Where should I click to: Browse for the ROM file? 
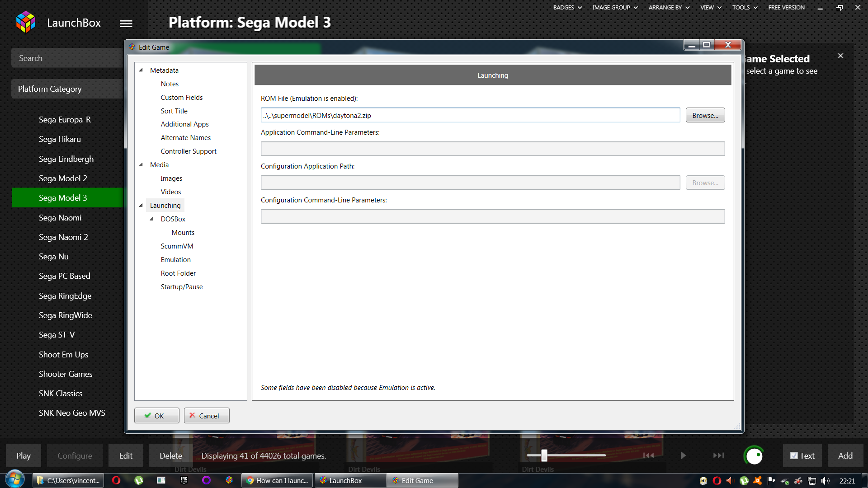coord(705,115)
